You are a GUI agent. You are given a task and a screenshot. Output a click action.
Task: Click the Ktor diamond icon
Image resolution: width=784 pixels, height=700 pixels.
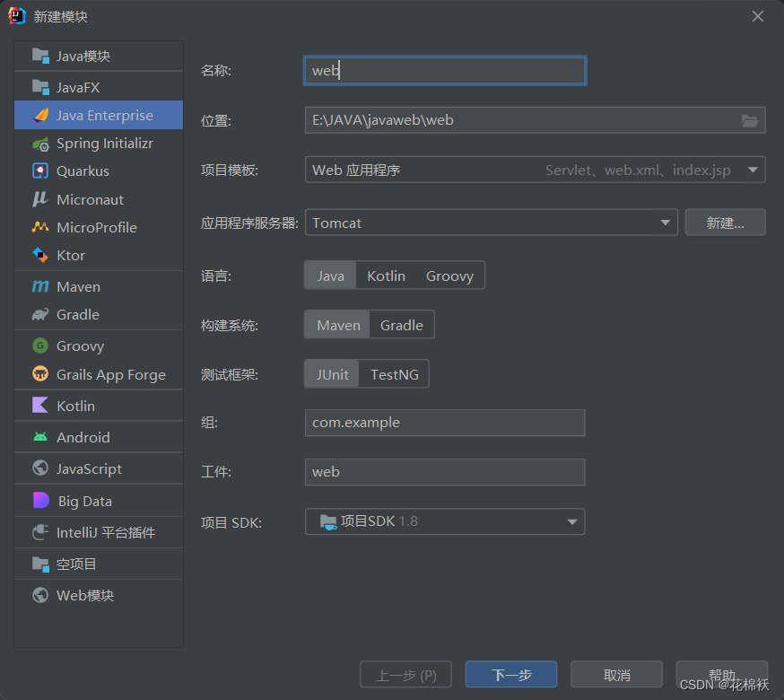(40, 255)
